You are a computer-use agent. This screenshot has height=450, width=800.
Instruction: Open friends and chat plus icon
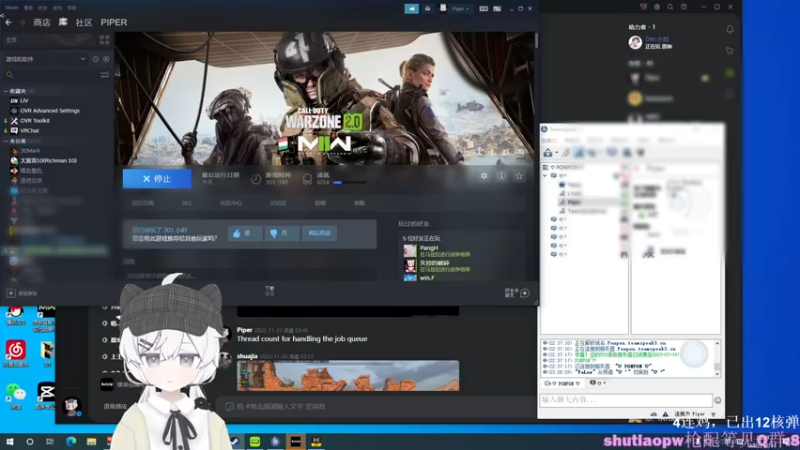(524, 293)
